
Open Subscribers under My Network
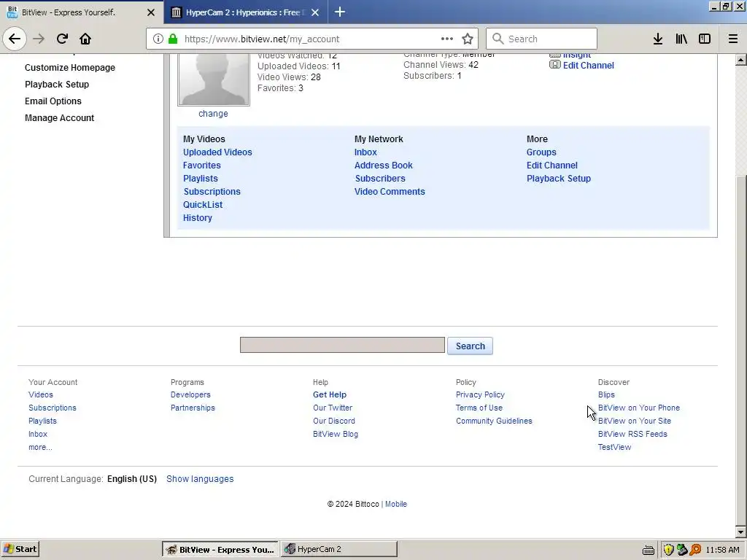point(380,178)
